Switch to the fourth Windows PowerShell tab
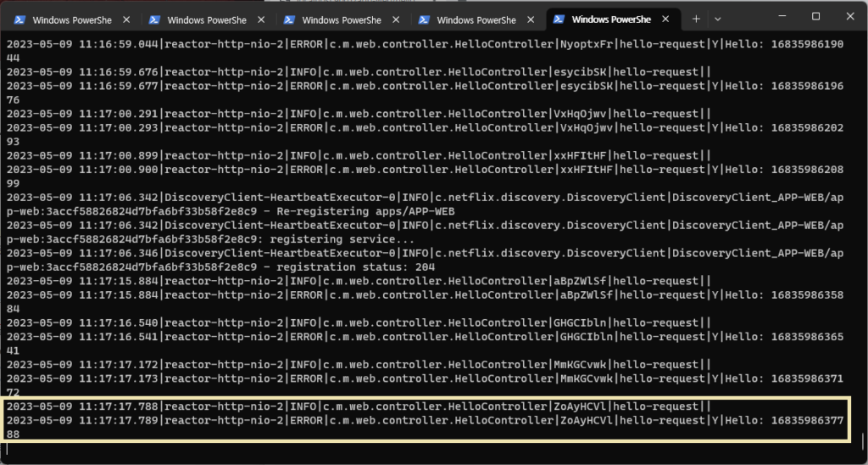Screen dimensions: 868x465 pyautogui.click(x=477, y=20)
